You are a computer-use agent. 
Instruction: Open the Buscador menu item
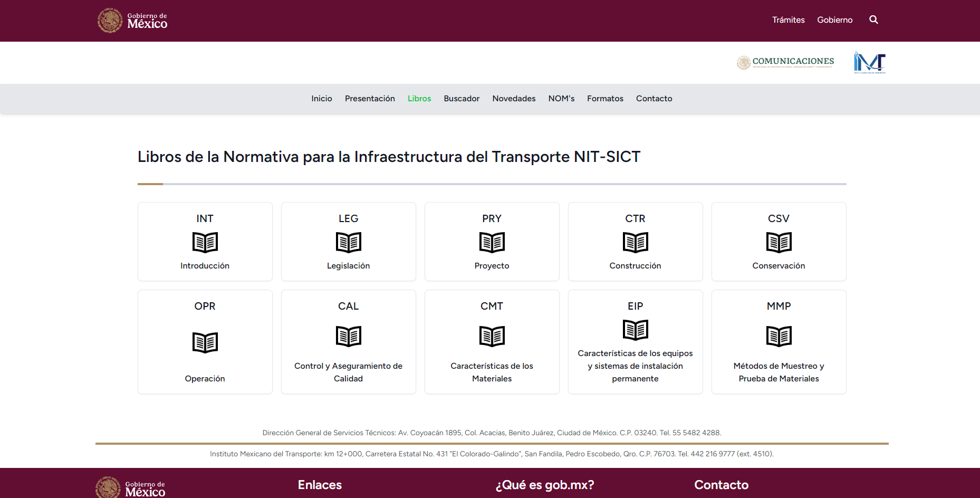(x=462, y=99)
